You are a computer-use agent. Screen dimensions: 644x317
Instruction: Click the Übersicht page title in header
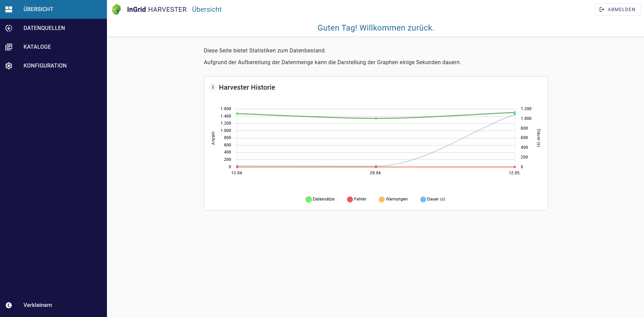[207, 9]
